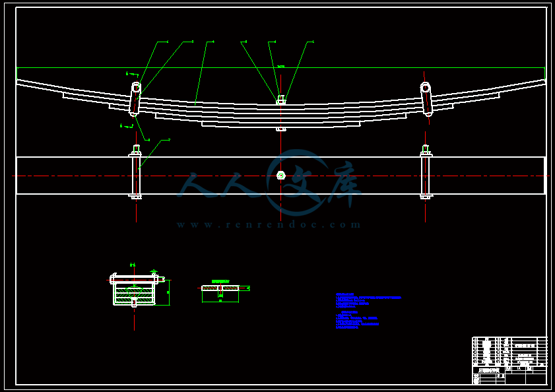Screen dimensions: 555x392
Task: Select the left U-bolt clamp in the plan view
Action: (136, 172)
